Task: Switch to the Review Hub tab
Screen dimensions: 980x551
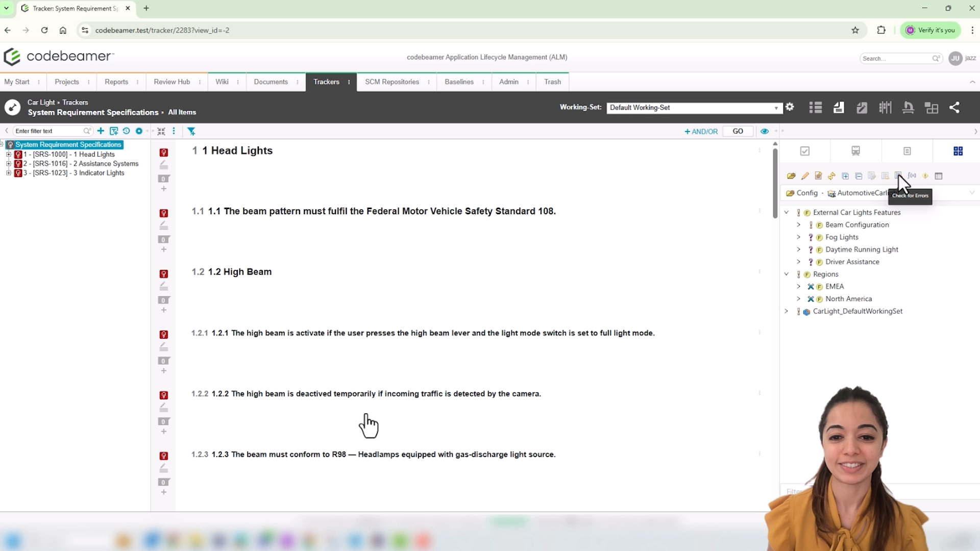Action: click(x=171, y=82)
